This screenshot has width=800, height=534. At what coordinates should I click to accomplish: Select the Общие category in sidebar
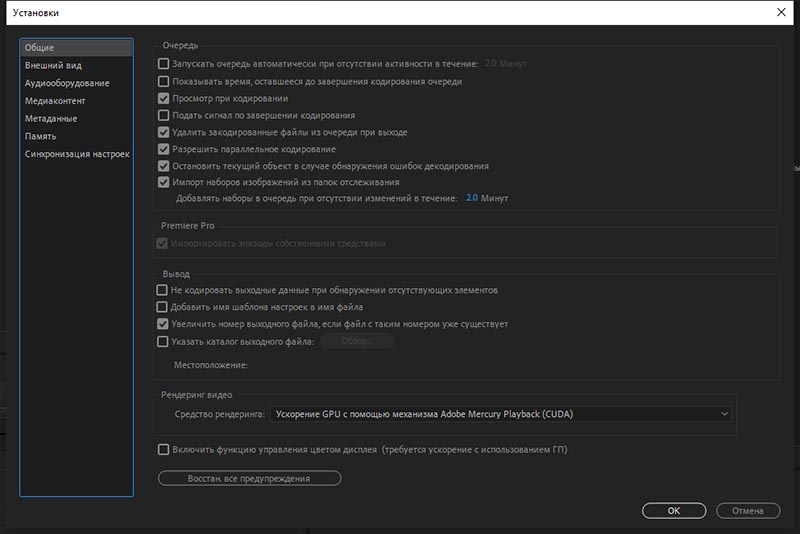tap(40, 47)
